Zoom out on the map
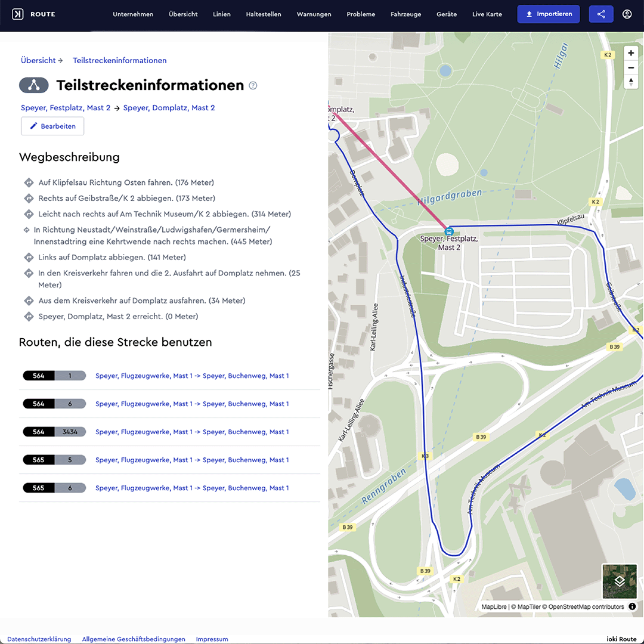Image resolution: width=644 pixels, height=644 pixels. (631, 67)
